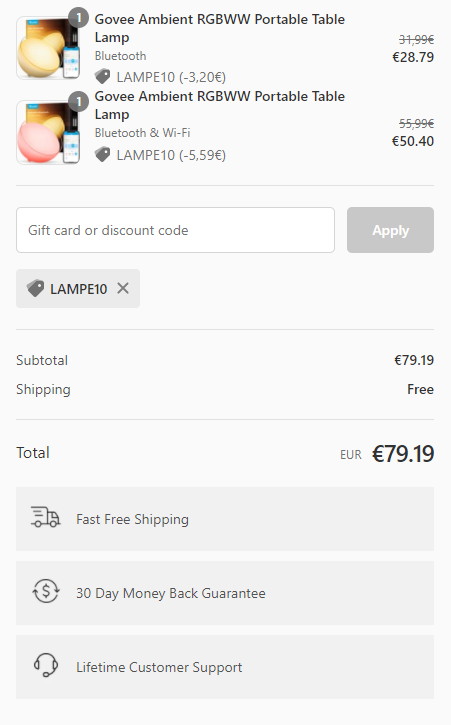Remove the LAMPE10 discount code
This screenshot has width=451, height=725.
click(123, 289)
